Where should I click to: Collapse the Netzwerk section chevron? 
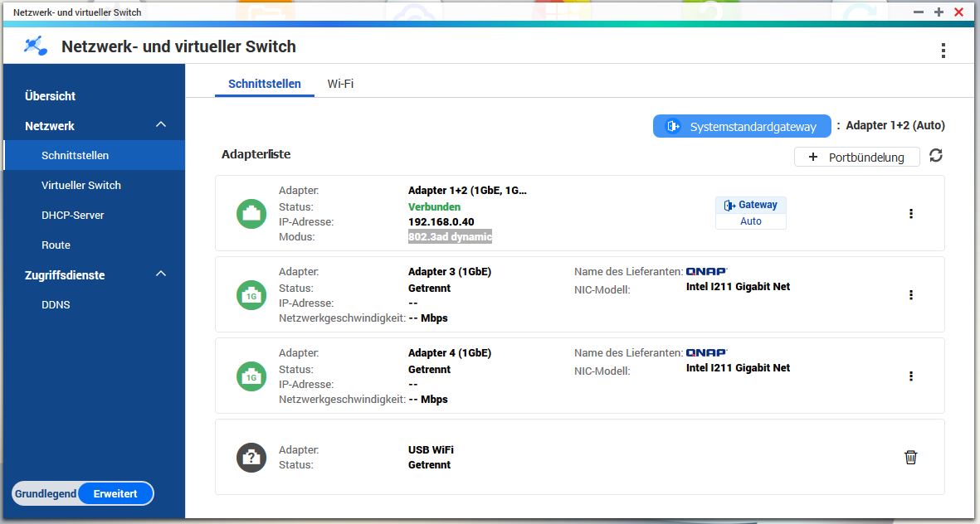[x=161, y=125]
